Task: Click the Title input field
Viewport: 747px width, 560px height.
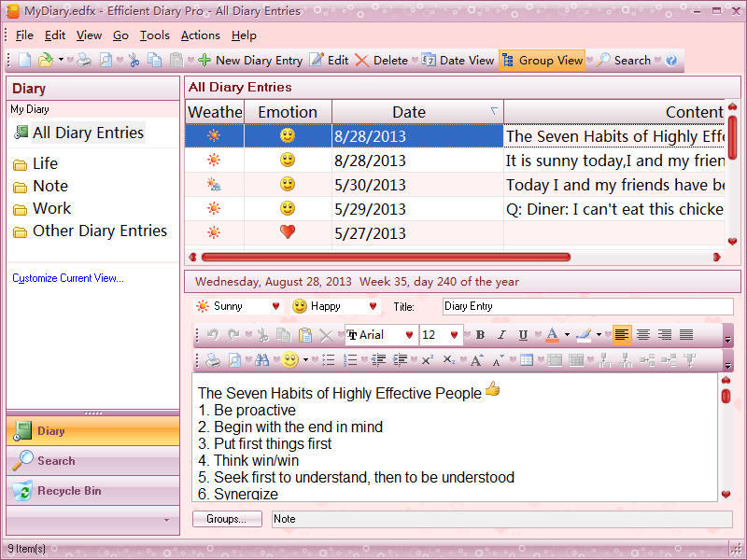Action: tap(587, 306)
